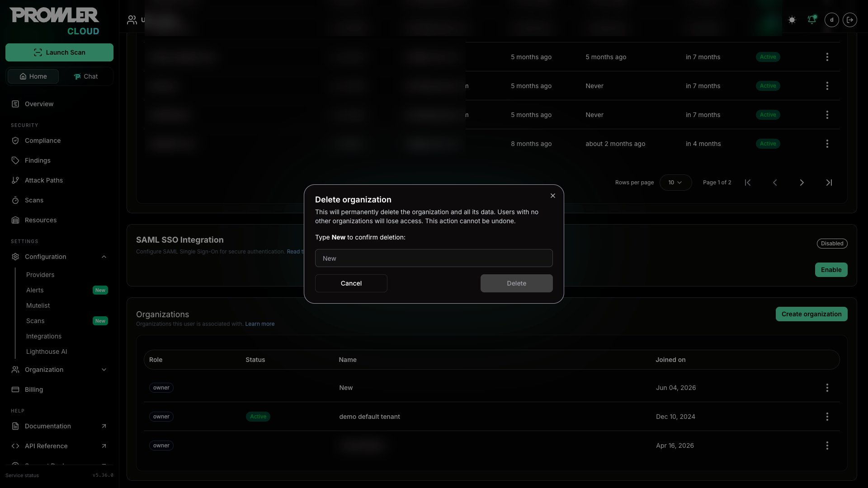Click the API Reference code icon
The width and height of the screenshot is (868, 488).
coord(15,446)
